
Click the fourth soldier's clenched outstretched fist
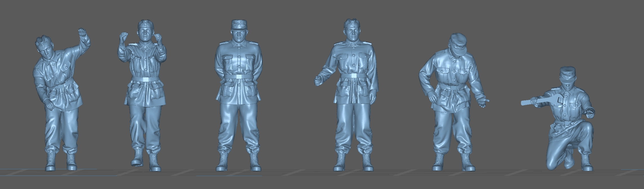[x=319, y=80]
